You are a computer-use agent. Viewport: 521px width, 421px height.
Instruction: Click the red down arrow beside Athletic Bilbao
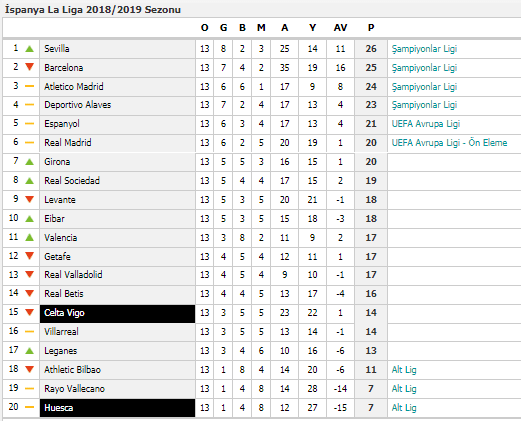point(30,369)
